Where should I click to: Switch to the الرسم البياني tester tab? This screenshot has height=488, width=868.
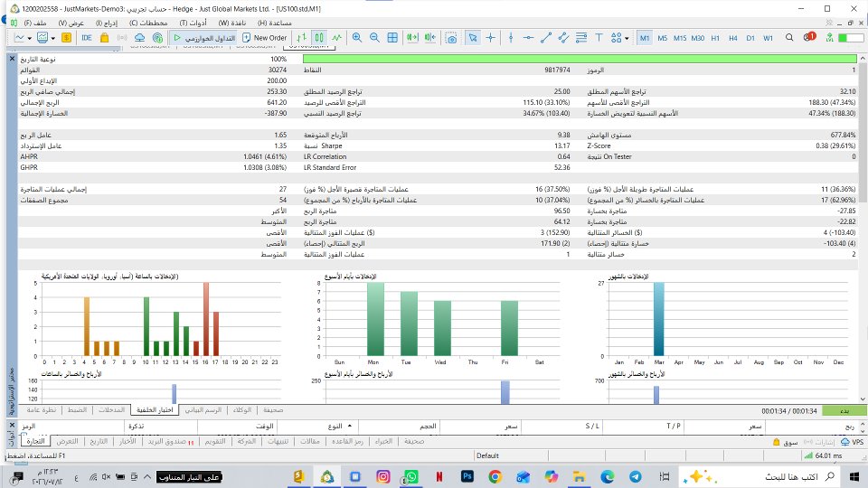click(x=203, y=410)
